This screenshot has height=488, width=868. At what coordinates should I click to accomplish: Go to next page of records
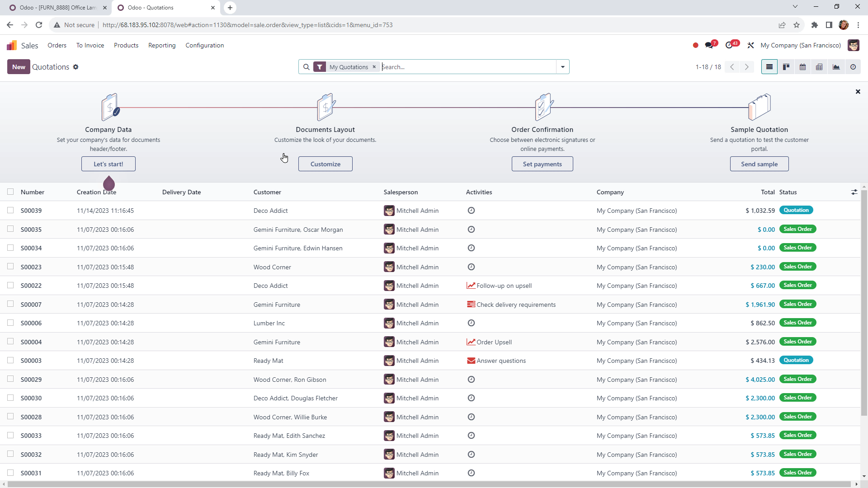747,67
